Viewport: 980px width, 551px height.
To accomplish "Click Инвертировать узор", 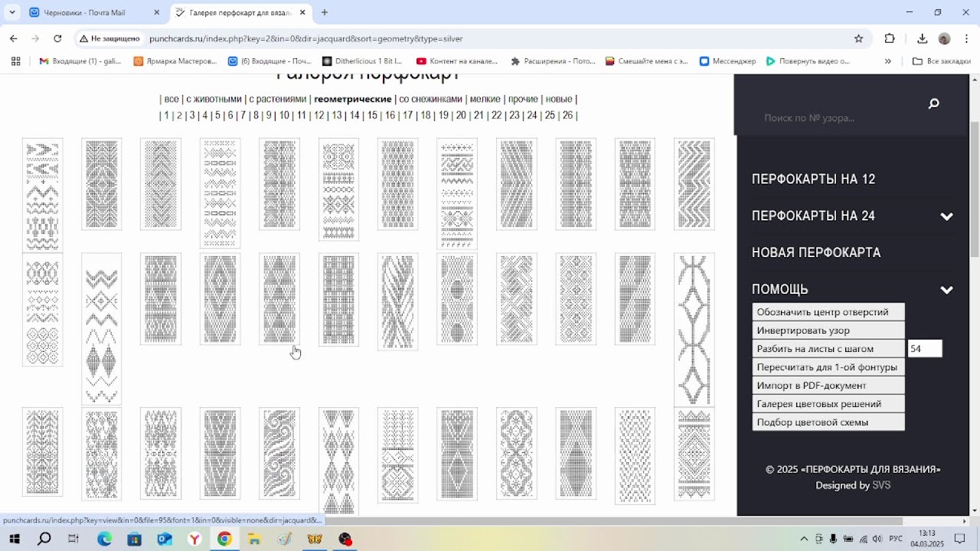I will [x=828, y=330].
